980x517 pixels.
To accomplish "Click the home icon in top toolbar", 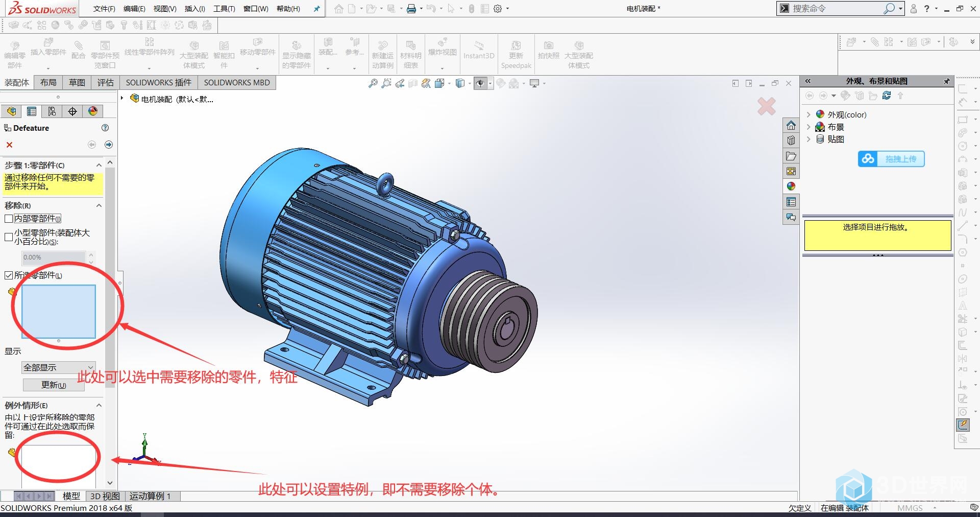I will (x=339, y=9).
